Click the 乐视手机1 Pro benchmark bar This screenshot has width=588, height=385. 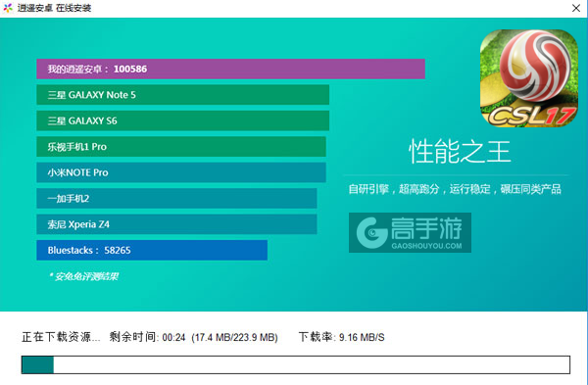[181, 147]
